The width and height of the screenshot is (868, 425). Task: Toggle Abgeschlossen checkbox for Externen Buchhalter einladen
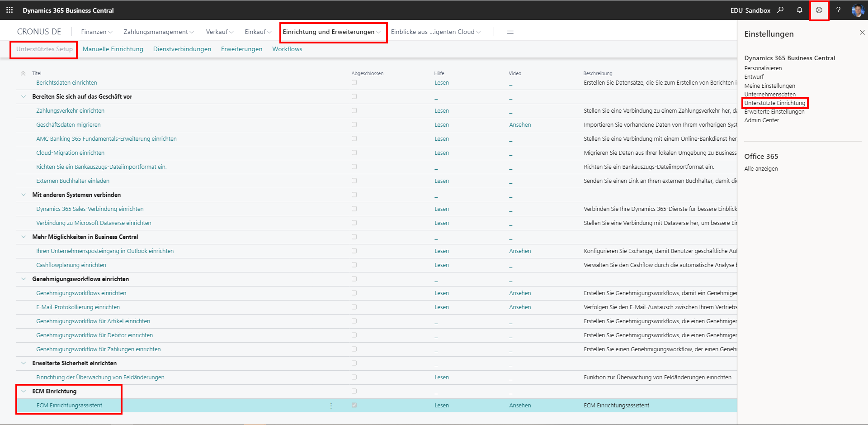click(x=354, y=181)
